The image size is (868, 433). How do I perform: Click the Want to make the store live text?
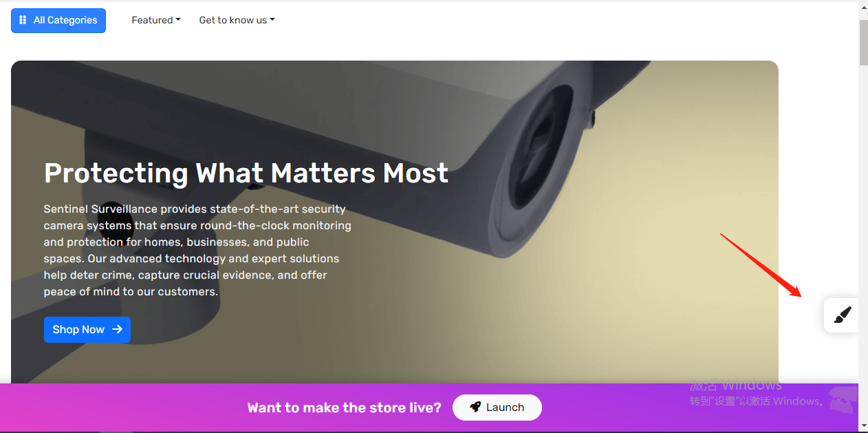tap(345, 408)
